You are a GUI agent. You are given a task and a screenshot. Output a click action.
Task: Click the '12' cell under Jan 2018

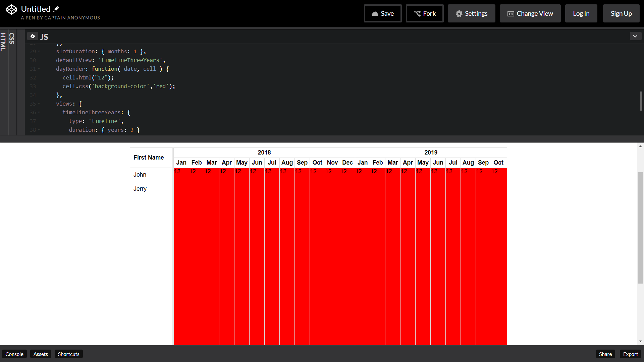[181, 175]
